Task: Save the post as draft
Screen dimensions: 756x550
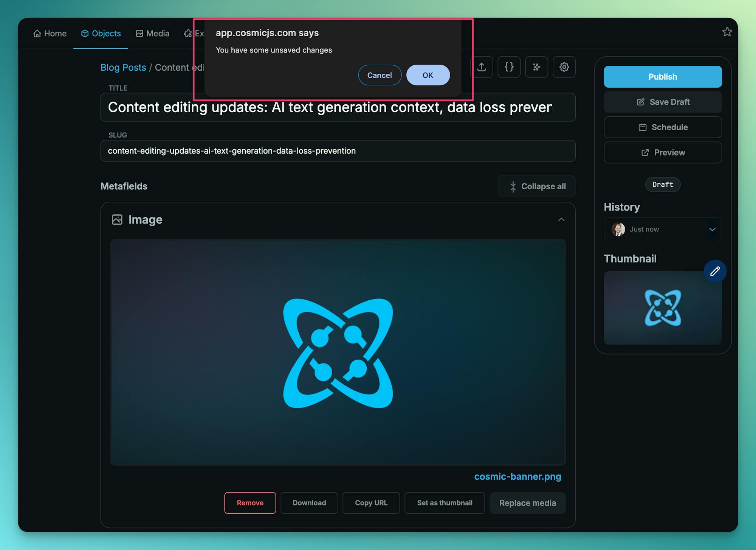Action: 663,102
